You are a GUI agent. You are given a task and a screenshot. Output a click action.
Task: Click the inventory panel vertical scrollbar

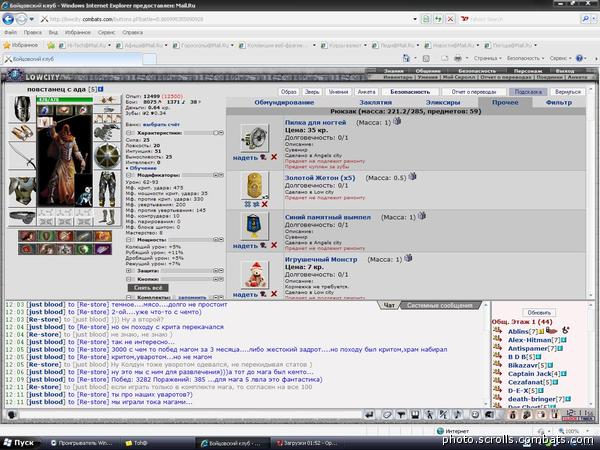tap(590, 191)
